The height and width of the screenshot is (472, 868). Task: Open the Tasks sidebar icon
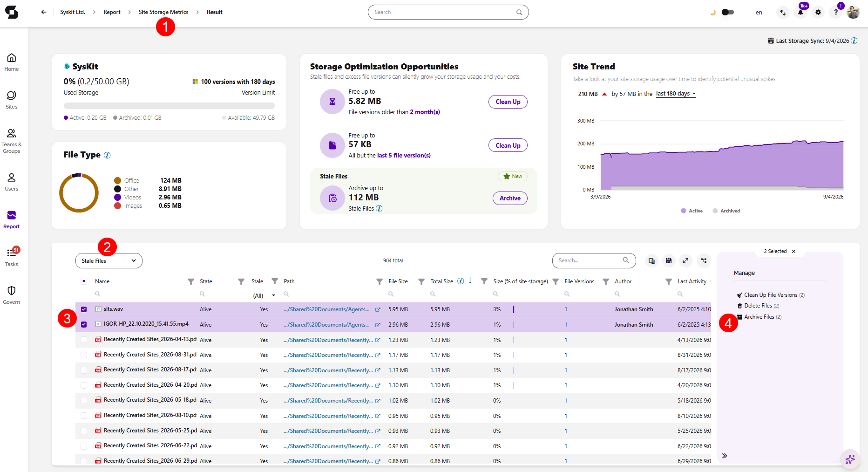[x=12, y=258]
